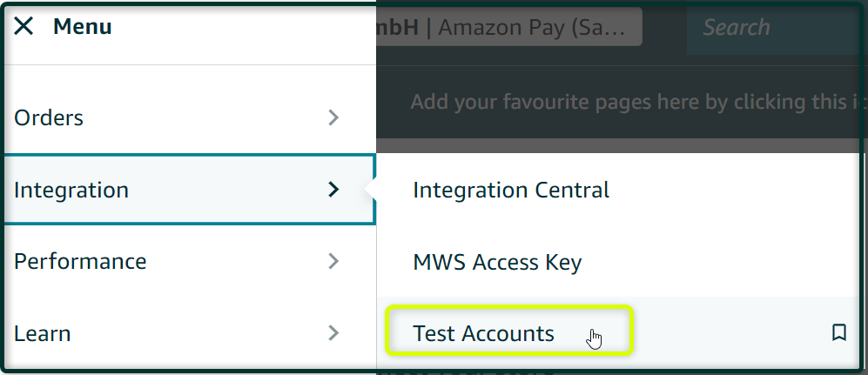
Task: Open the Learn submenu arrow
Action: tap(333, 333)
